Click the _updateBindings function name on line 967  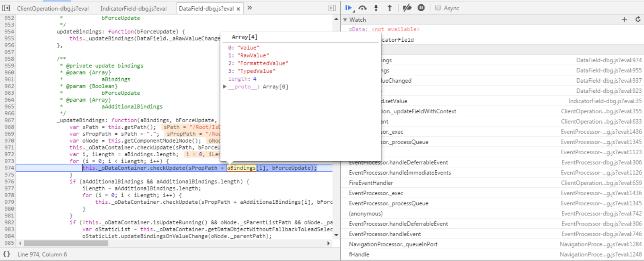81,120
